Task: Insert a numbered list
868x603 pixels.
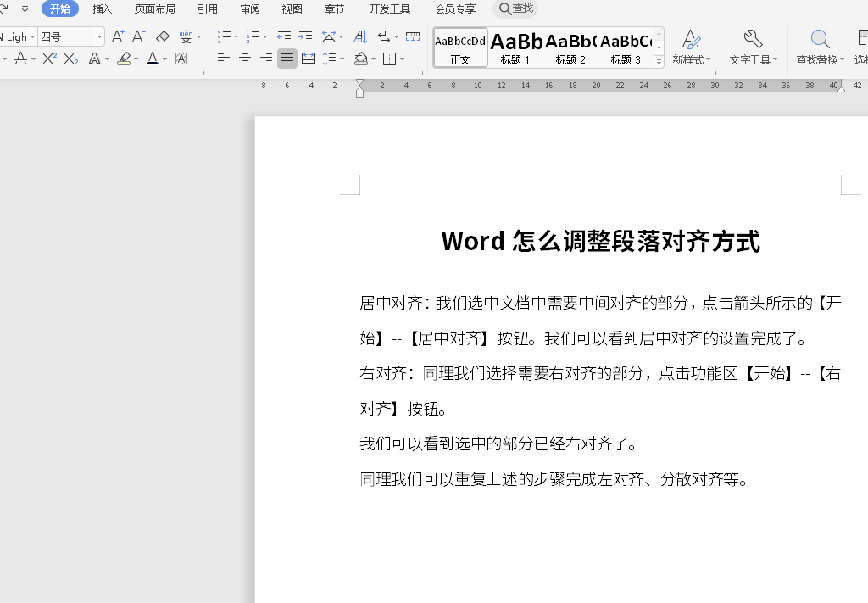Action: (253, 37)
